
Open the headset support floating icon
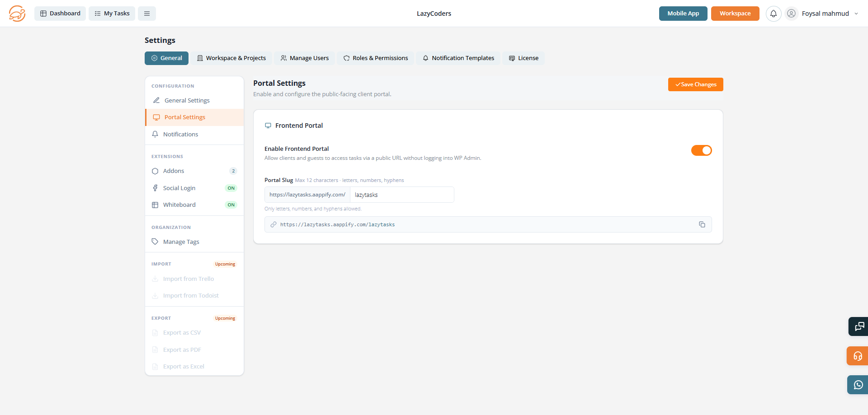[x=858, y=356]
